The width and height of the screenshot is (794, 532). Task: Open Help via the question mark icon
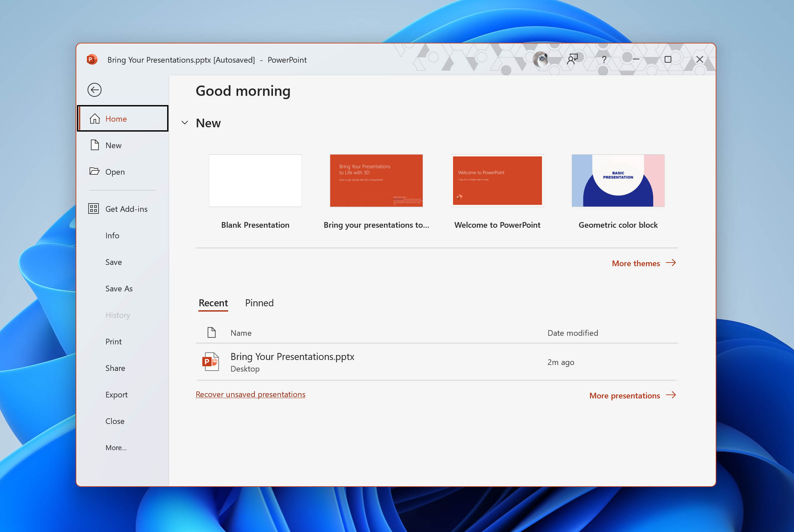point(604,59)
